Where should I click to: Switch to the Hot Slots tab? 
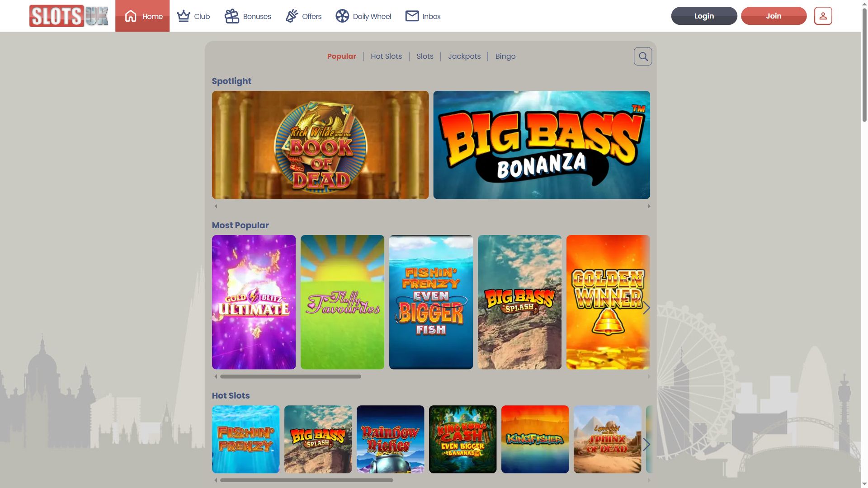(386, 56)
